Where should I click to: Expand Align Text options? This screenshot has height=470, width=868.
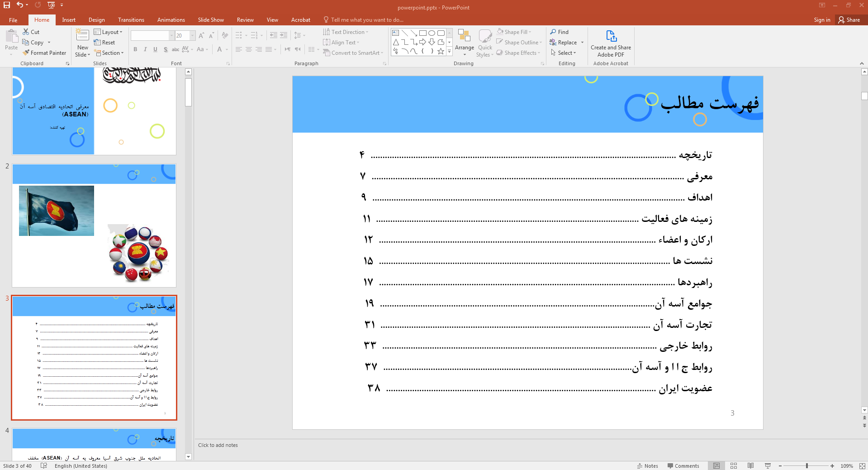click(341, 42)
